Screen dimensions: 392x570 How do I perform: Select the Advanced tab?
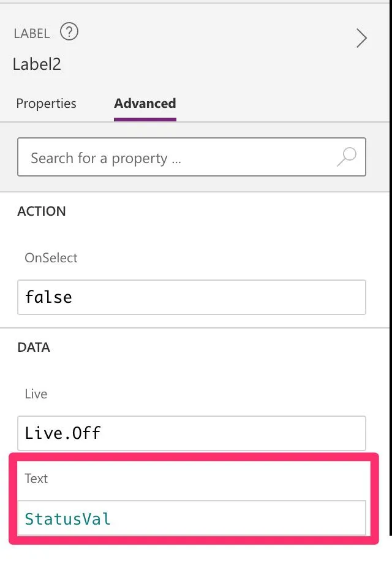(145, 104)
